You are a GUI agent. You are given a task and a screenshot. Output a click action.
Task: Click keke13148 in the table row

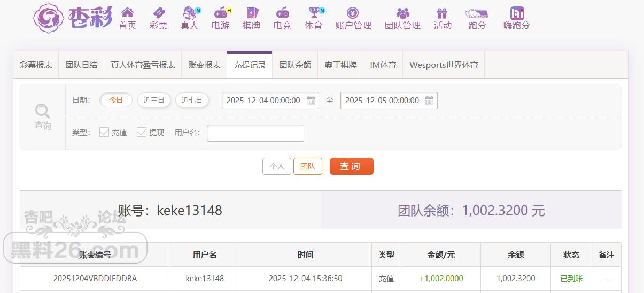pos(205,279)
